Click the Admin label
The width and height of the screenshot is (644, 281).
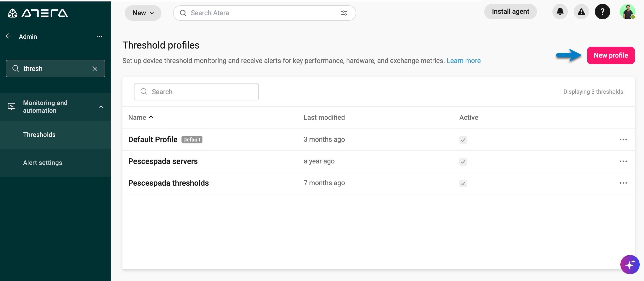coord(28,36)
